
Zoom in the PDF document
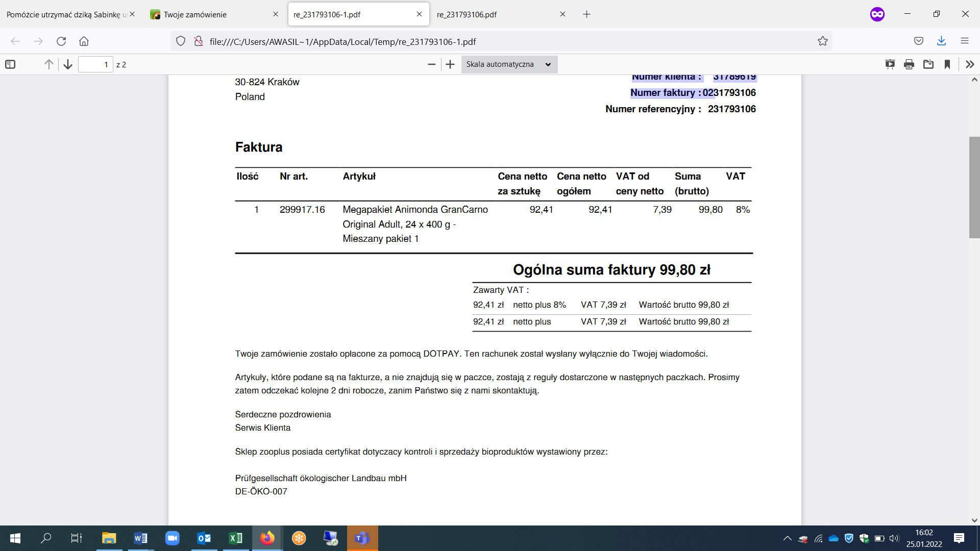pyautogui.click(x=450, y=64)
